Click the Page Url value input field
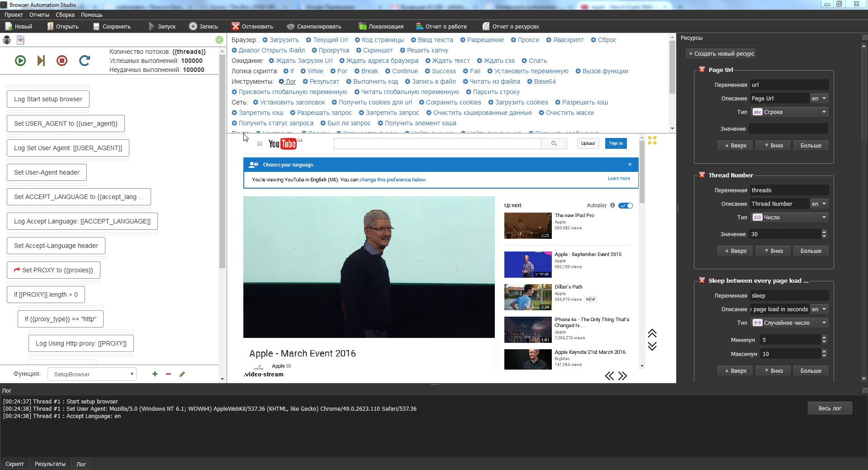Viewport: 868px width, 470px height. pyautogui.click(x=788, y=129)
